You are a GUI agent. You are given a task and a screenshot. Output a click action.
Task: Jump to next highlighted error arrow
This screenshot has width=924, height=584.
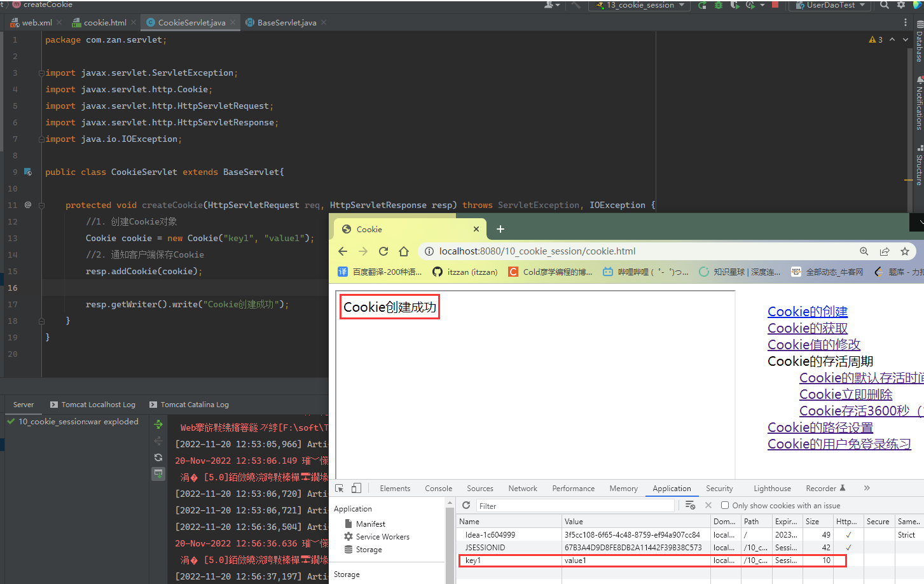pyautogui.click(x=906, y=39)
